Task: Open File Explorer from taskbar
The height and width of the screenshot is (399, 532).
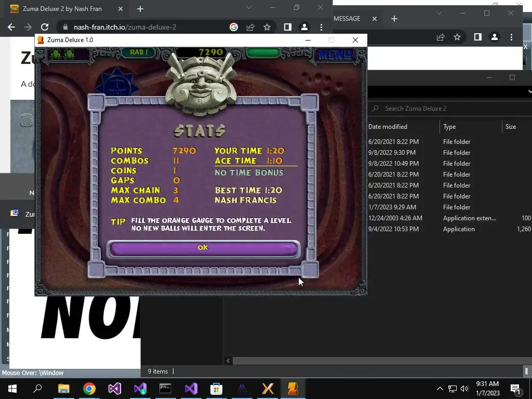Action: pyautogui.click(x=63, y=389)
